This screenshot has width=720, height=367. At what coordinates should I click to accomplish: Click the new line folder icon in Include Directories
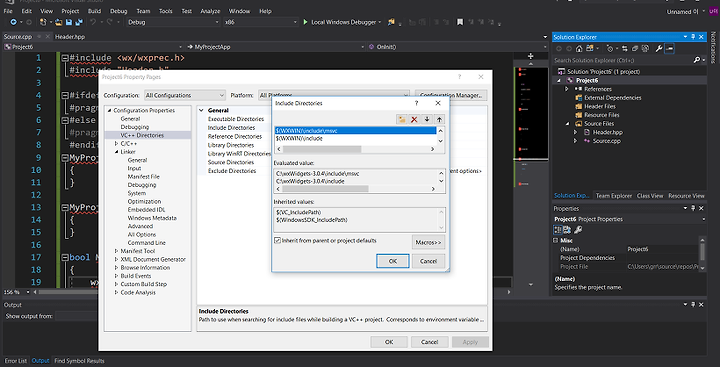point(402,119)
